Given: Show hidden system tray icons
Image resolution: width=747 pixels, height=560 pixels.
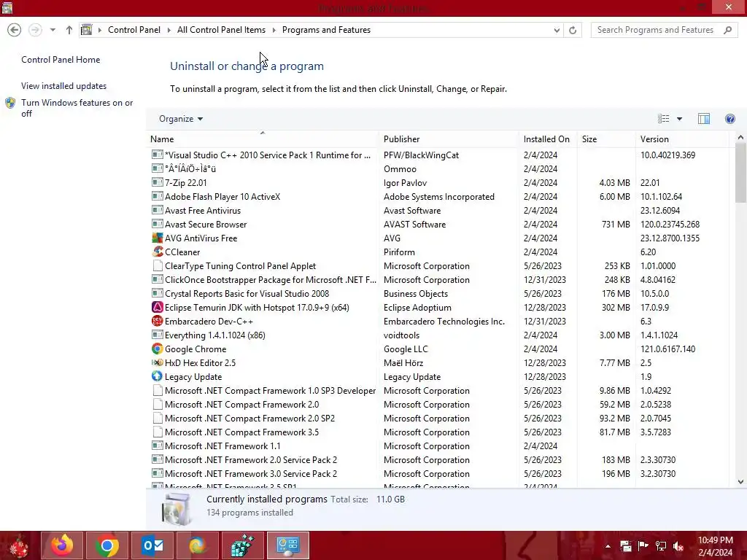Looking at the screenshot, I should click(608, 546).
